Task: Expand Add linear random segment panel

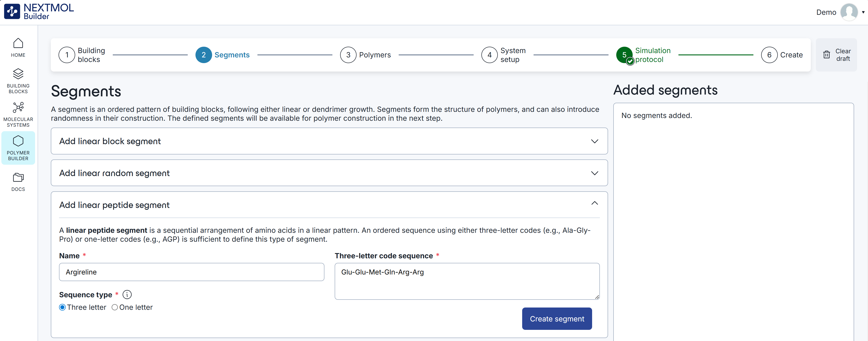Action: (x=594, y=173)
